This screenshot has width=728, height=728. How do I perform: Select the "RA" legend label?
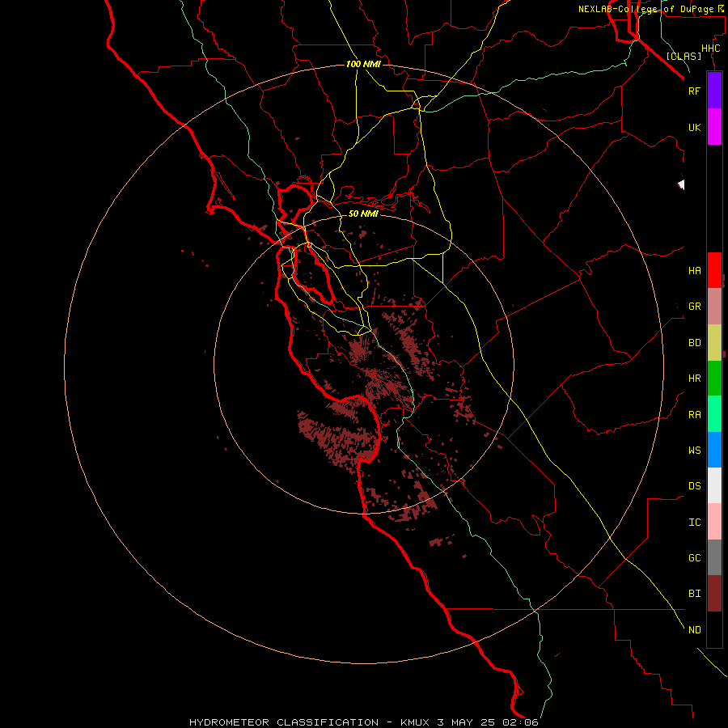coord(694,415)
